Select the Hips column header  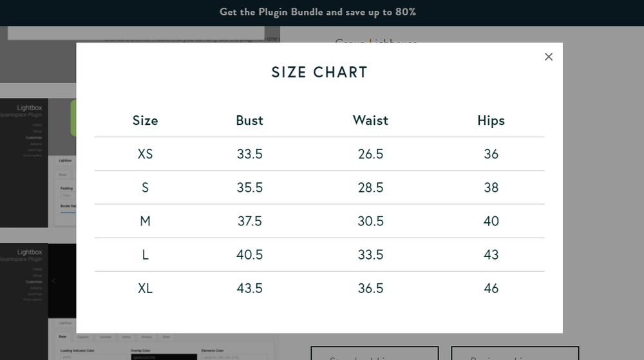pyautogui.click(x=491, y=120)
